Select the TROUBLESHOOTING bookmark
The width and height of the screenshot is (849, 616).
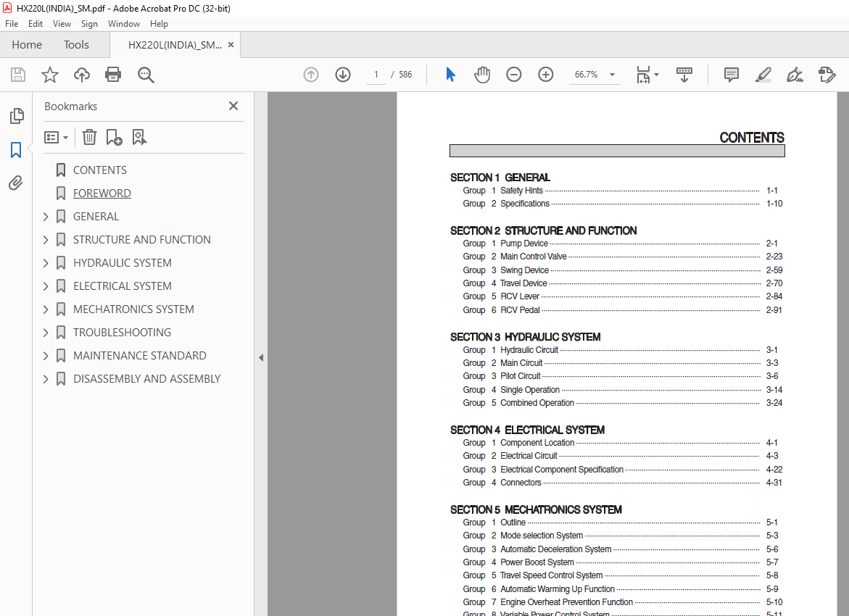point(122,333)
